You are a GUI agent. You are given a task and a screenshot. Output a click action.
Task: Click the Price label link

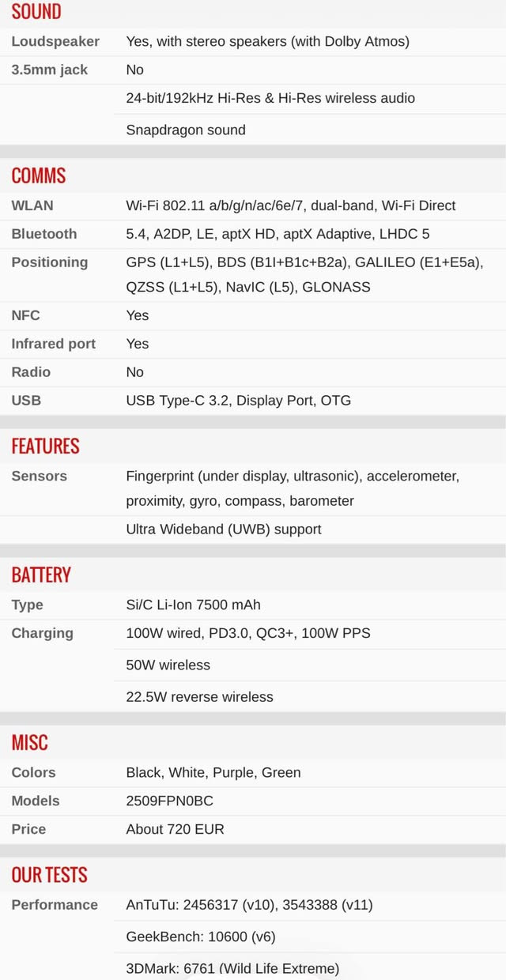point(28,829)
